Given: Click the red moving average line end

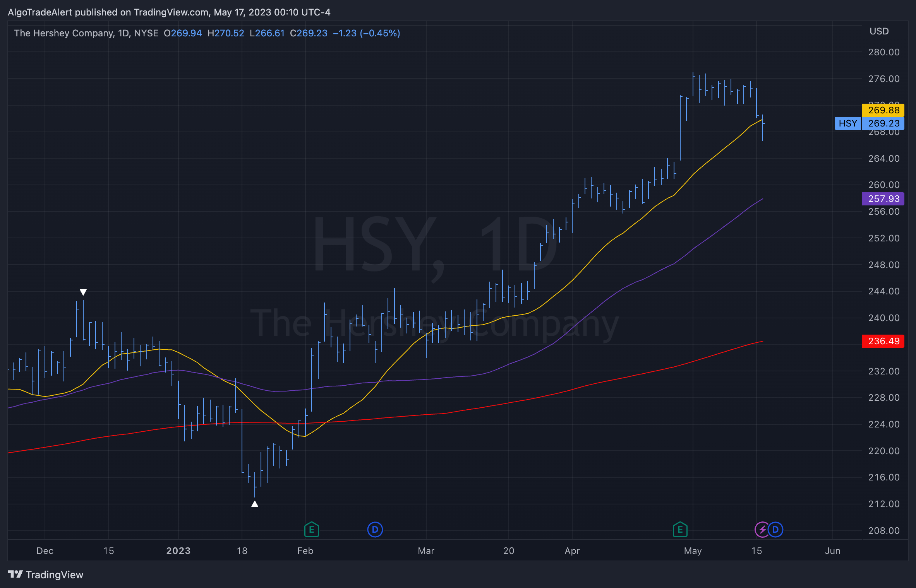Looking at the screenshot, I should point(762,341).
